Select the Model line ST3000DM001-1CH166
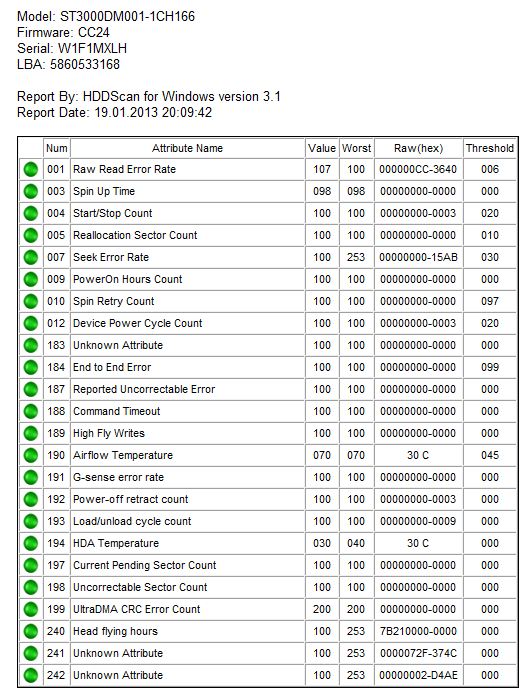529x697 pixels. coord(106,16)
